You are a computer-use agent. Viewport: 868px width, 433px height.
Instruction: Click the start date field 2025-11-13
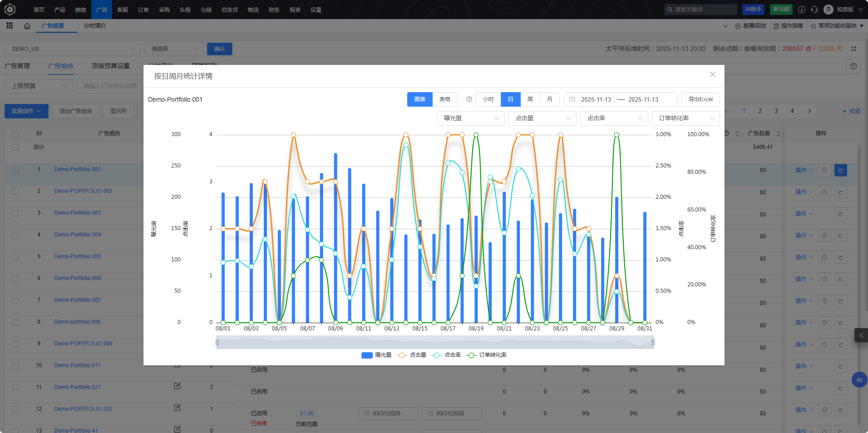[x=596, y=99]
